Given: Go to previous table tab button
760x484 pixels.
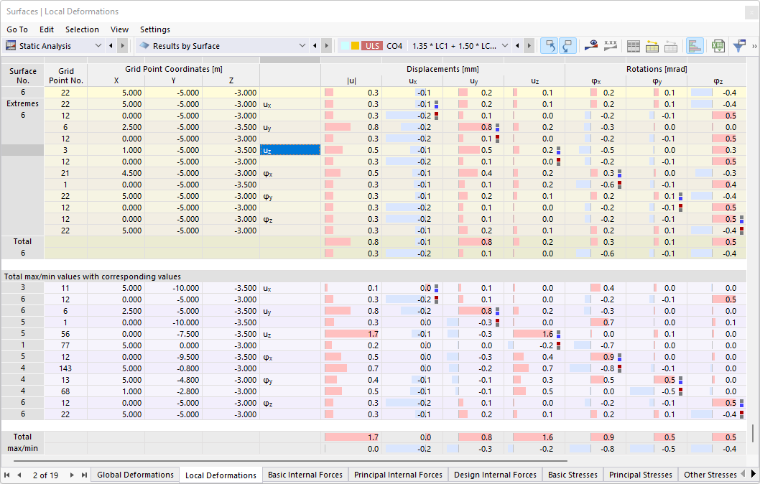Looking at the screenshot, I should [19, 475].
